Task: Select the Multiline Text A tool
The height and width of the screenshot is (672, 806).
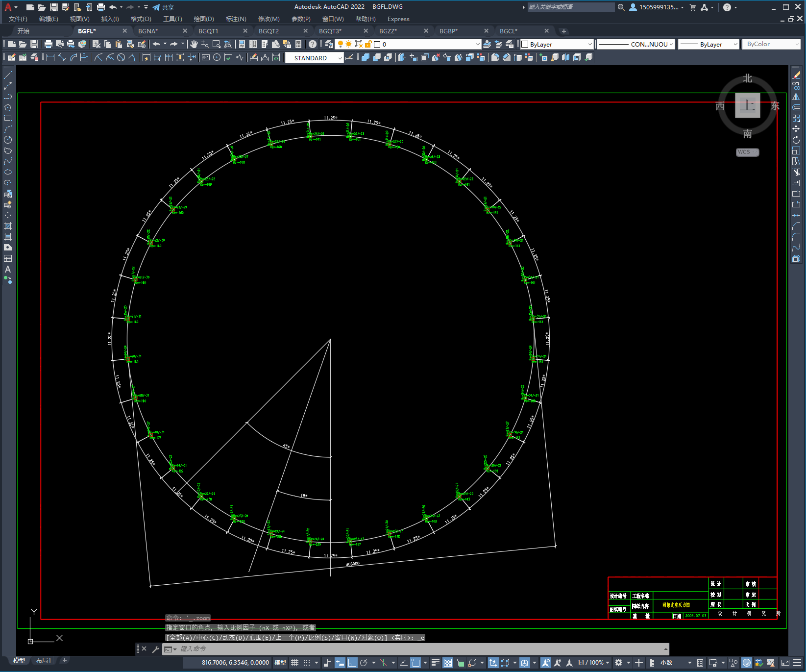Action: (x=8, y=269)
